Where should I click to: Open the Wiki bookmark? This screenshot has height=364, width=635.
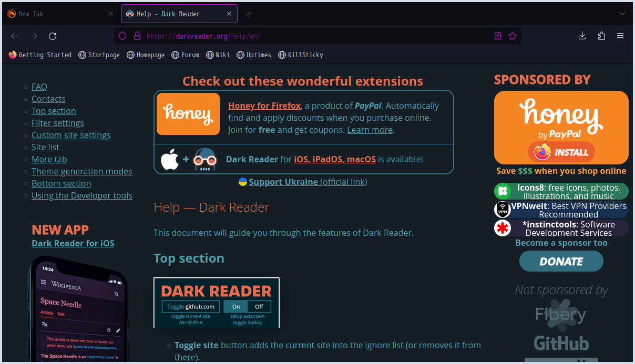click(x=218, y=55)
